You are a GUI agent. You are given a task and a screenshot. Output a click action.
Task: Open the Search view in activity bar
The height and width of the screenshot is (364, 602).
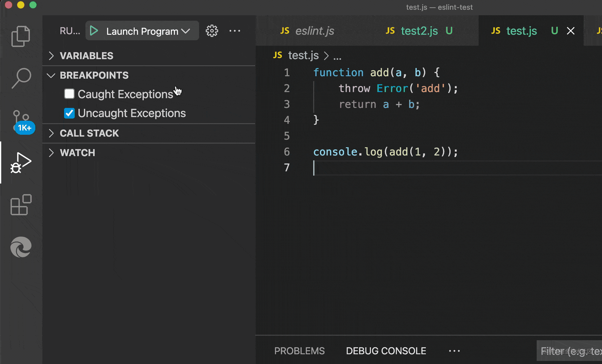pos(21,78)
